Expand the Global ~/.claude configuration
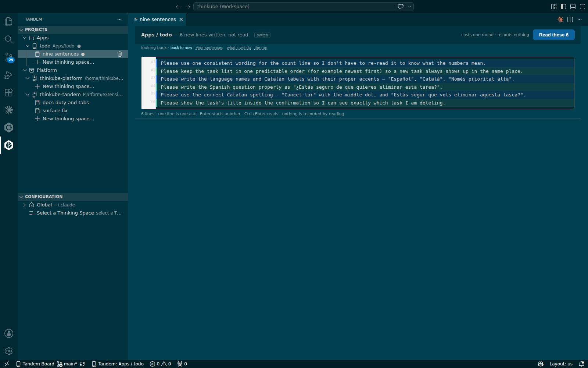Image resolution: width=588 pixels, height=368 pixels. pos(25,205)
